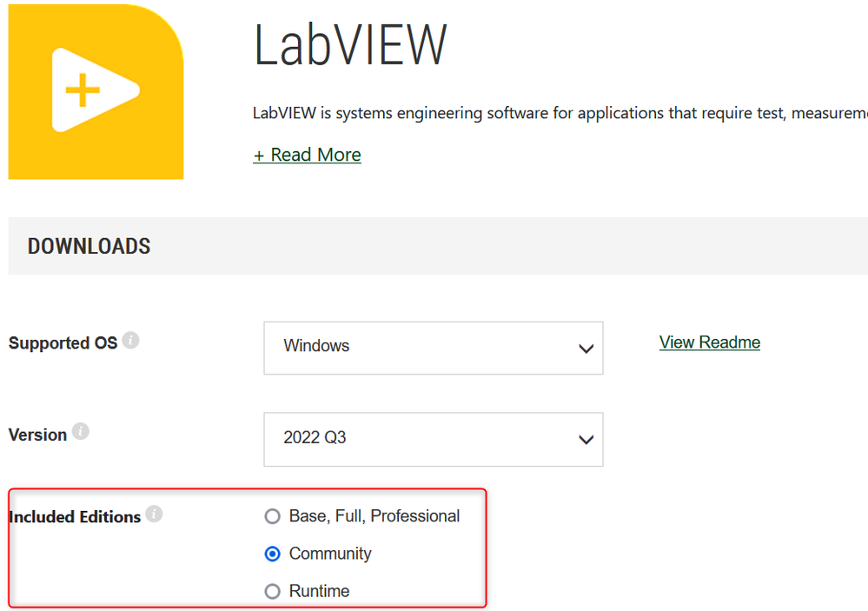Viewport: 868px width, 611px height.
Task: Click the LabVIEW page title
Action: (x=350, y=45)
